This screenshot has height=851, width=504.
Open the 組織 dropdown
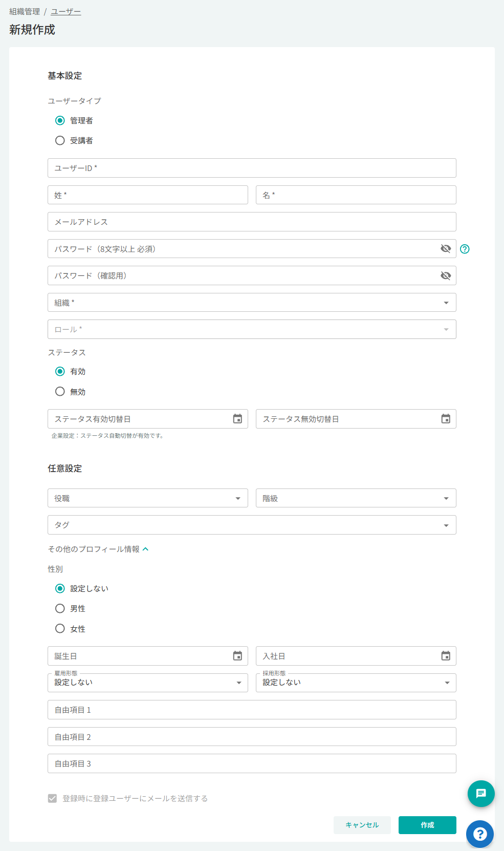coord(252,303)
